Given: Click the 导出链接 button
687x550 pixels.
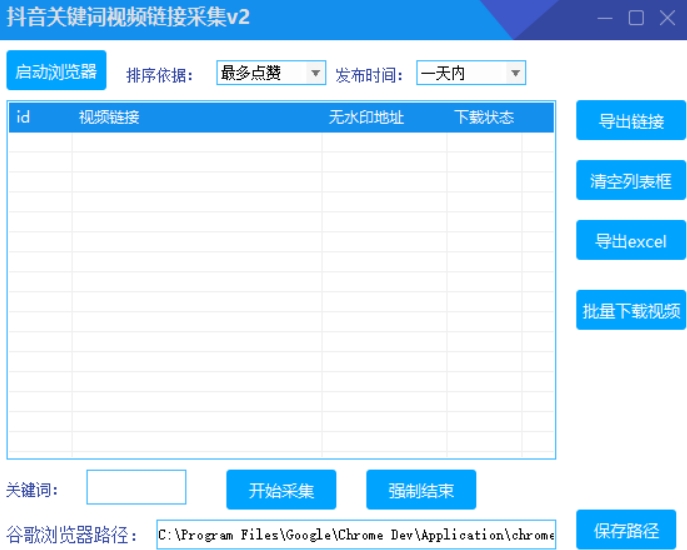Looking at the screenshot, I should (x=631, y=121).
